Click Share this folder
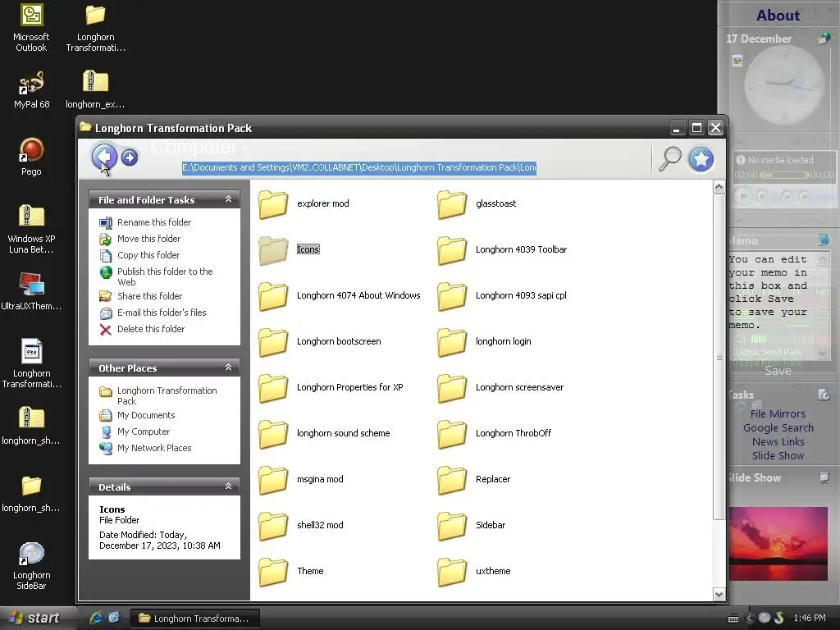The height and width of the screenshot is (630, 840). click(141, 296)
